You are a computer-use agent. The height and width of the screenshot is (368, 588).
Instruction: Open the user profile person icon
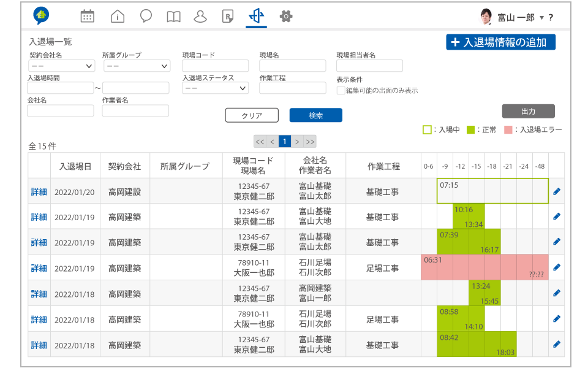click(200, 16)
